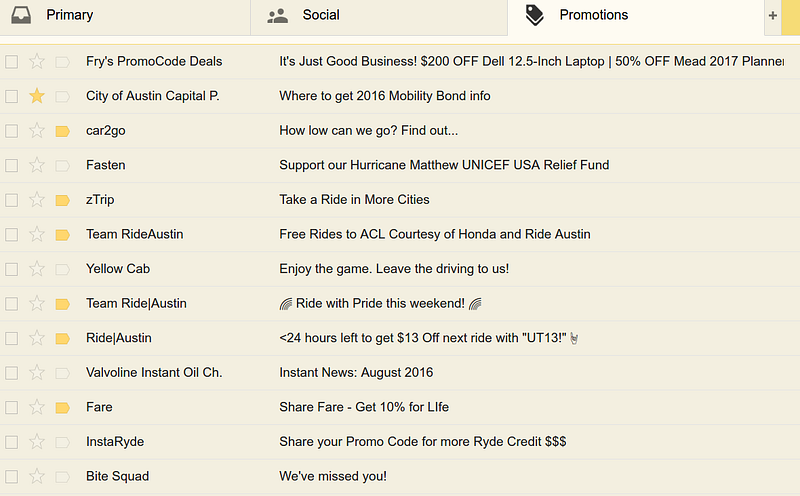Open 'Take a Ride in More Cities'
This screenshot has height=496, width=800.
click(354, 200)
